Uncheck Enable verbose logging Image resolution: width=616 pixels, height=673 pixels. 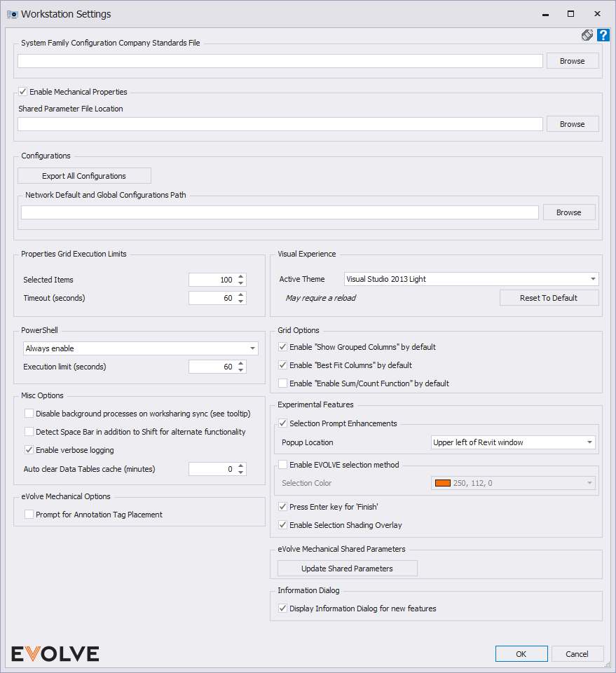coord(29,450)
